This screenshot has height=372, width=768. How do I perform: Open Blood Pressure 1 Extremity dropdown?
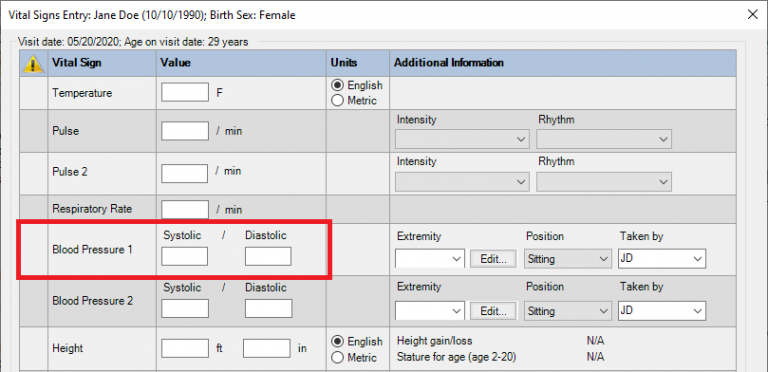click(430, 259)
